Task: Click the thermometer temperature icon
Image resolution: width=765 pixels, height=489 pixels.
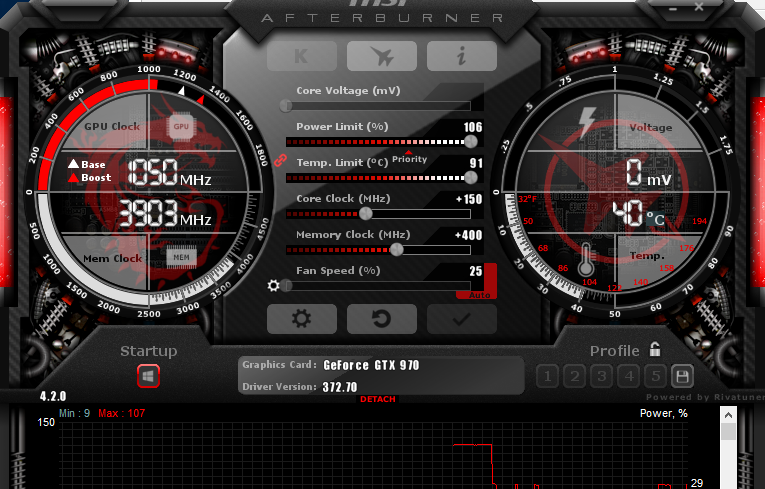Action: point(586,261)
